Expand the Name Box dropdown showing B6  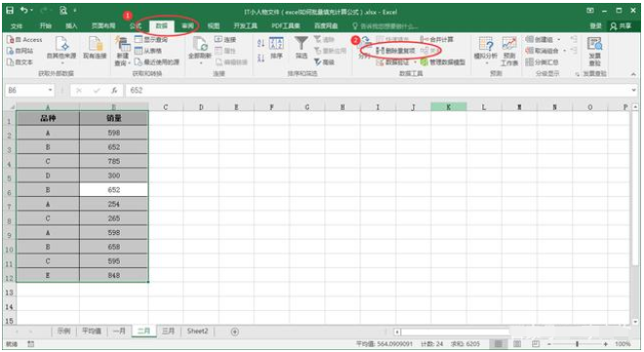click(x=50, y=90)
